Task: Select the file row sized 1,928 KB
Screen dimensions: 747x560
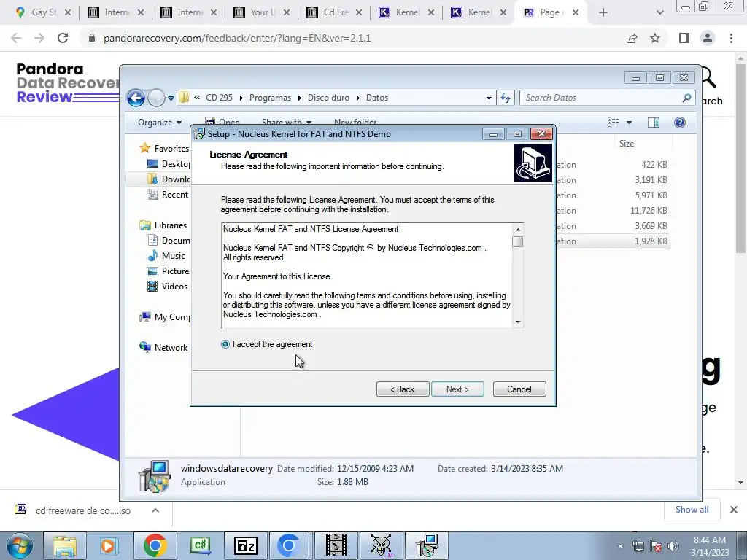Action: 613,241
